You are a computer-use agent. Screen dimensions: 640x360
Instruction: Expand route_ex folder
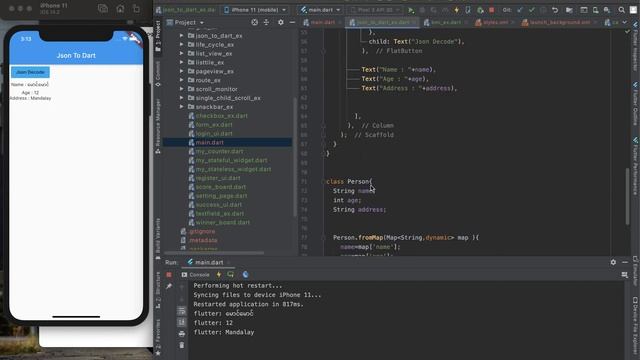coord(182,80)
